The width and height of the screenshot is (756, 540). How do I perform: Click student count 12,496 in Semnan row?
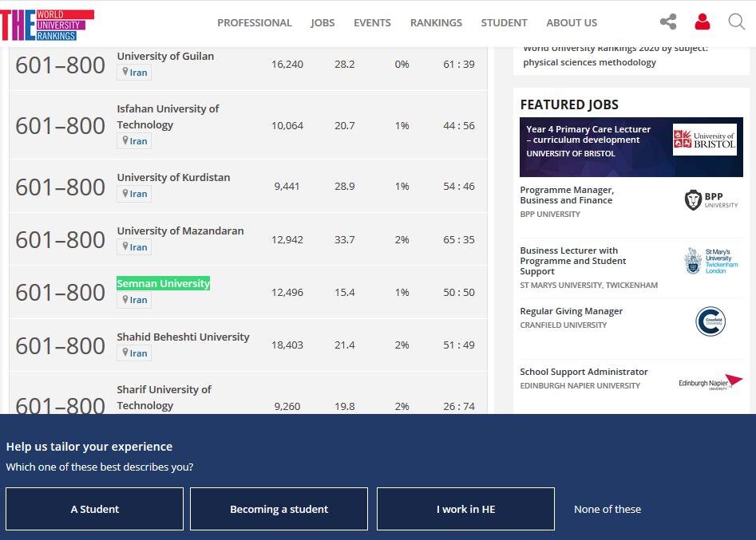point(287,293)
